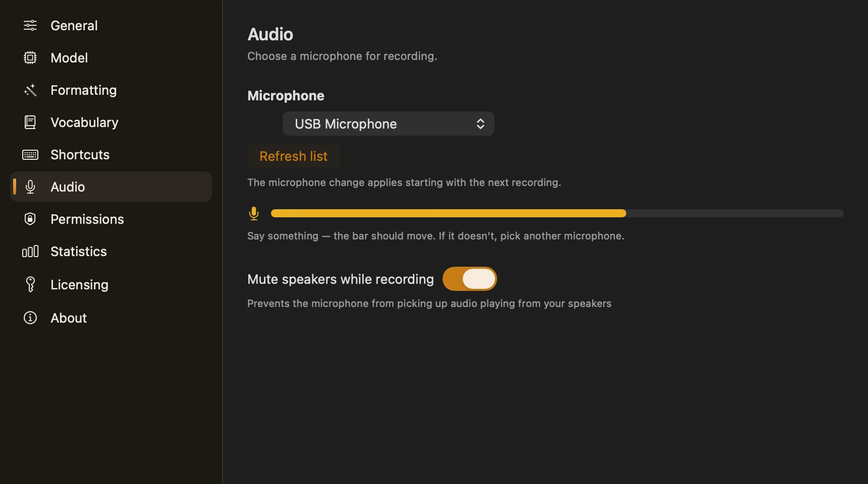Click the Audio page heading
Viewport: 868px width, 484px height.
270,34
